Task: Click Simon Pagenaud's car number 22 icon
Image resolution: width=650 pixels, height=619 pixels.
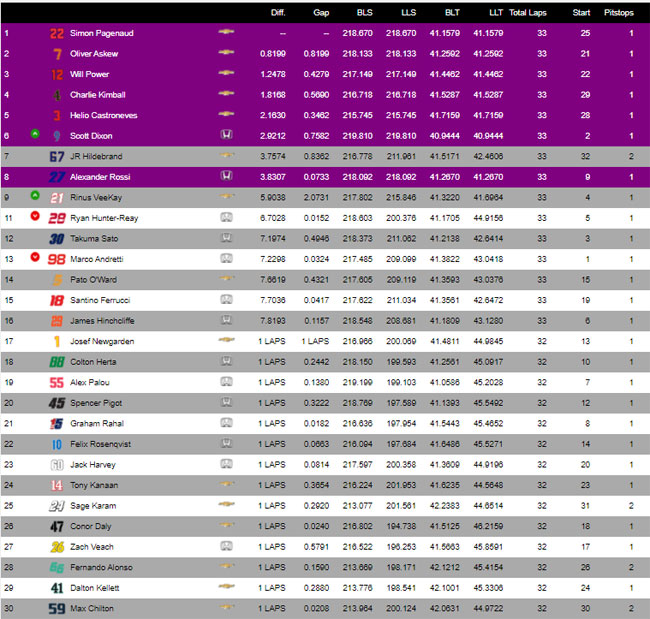Action: pos(57,34)
